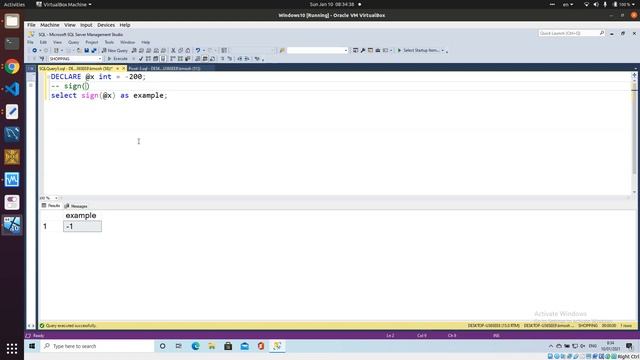Click the SSMS icon on Windows taskbar
This screenshot has width=640, height=360.
[x=277, y=346]
